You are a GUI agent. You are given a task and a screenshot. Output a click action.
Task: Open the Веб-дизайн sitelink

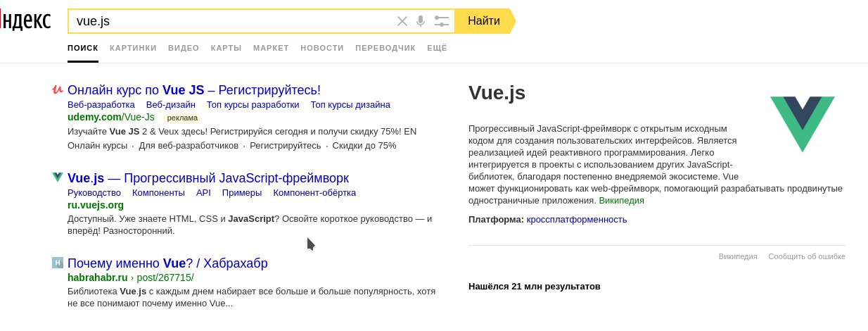coord(171,105)
